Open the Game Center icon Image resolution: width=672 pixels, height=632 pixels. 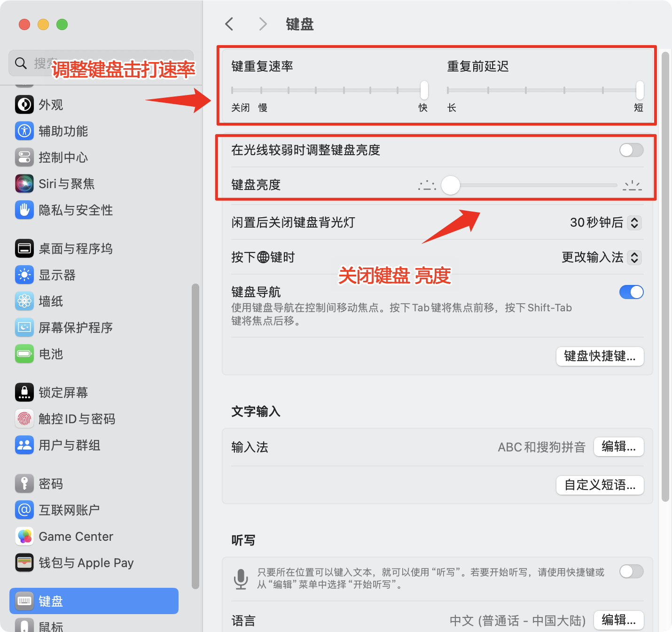click(24, 536)
